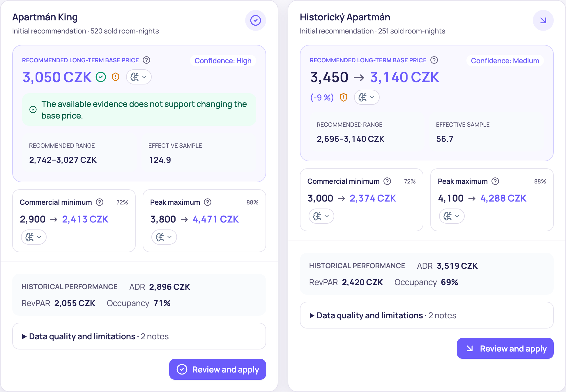Viewport: 566px width, 392px height.
Task: Open reasoning dropdown under 3,000 → 2,374 CZK
Action: point(321,216)
